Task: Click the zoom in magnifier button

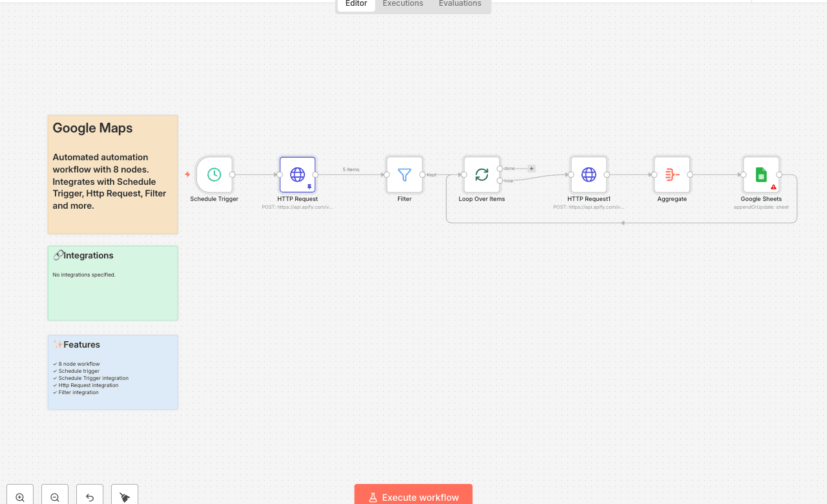Action: coord(20,497)
